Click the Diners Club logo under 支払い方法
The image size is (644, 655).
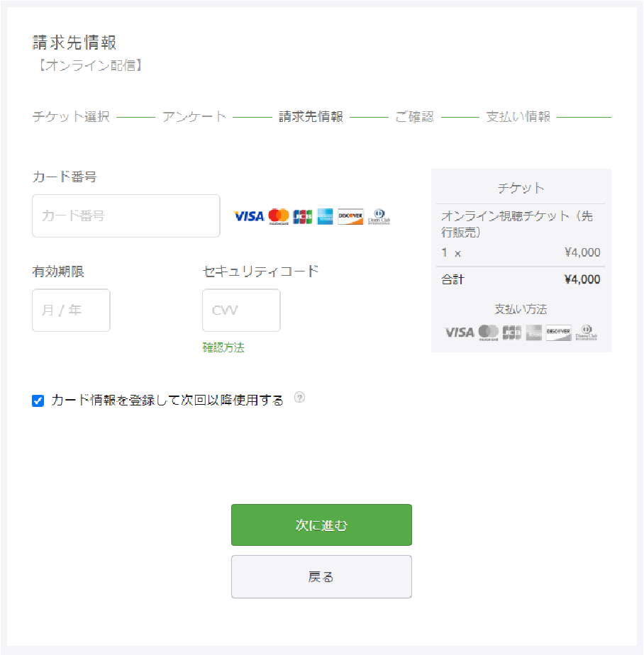(586, 332)
